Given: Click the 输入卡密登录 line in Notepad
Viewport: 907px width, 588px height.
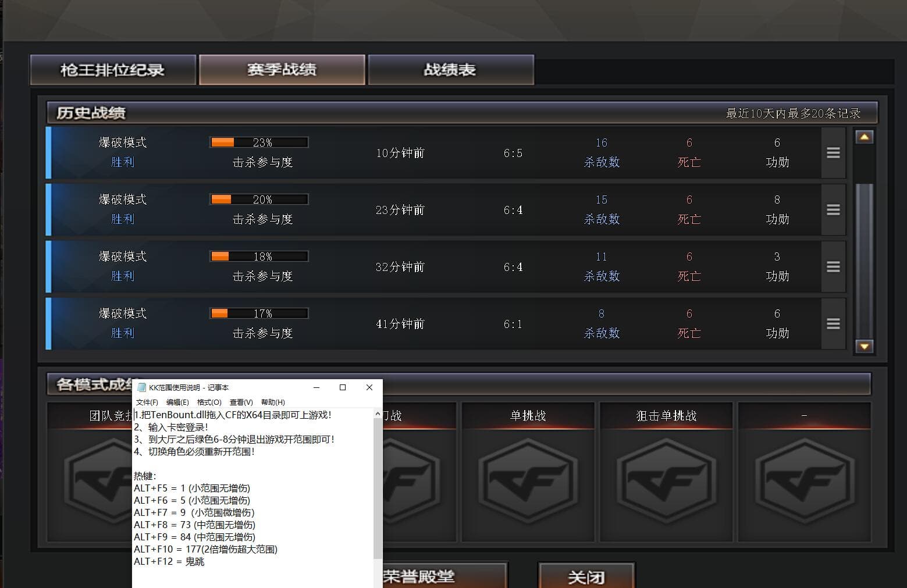Looking at the screenshot, I should 171,427.
